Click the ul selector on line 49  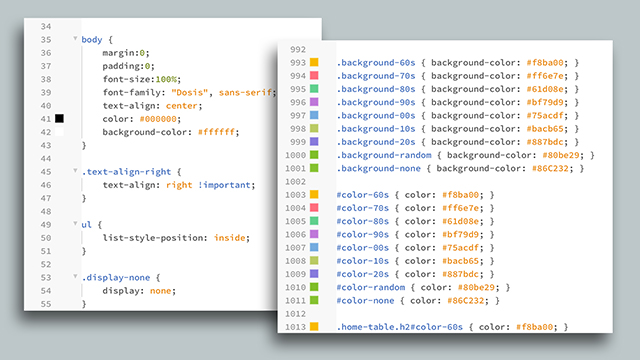(86, 224)
